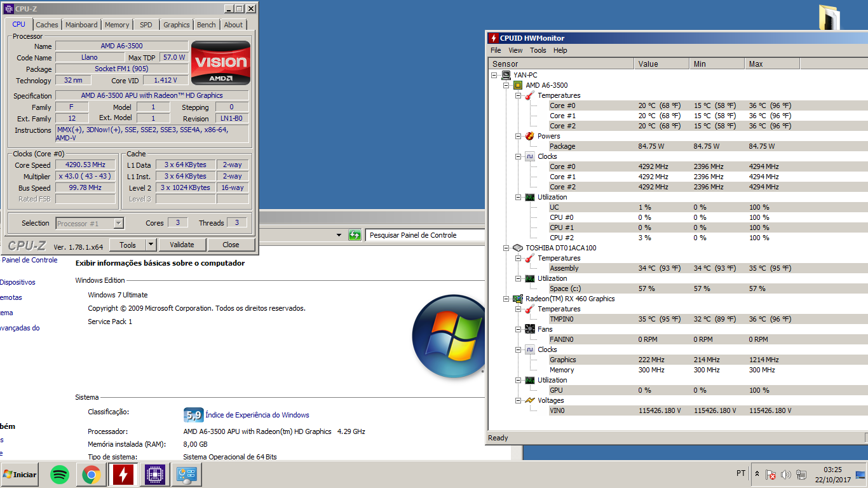Open the About tab in CPU-Z
The width and height of the screenshot is (868, 488).
pos(233,25)
